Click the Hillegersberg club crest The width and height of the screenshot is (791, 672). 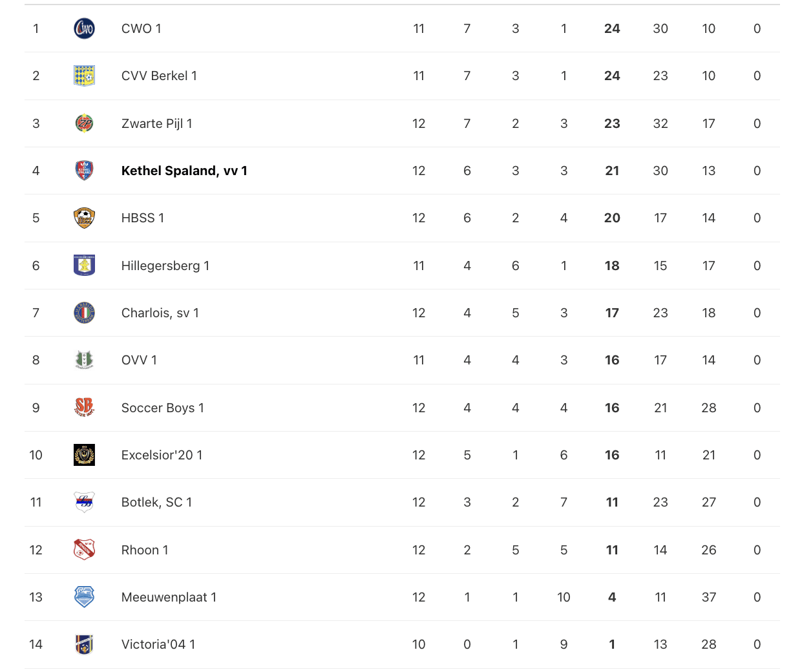[84, 266]
